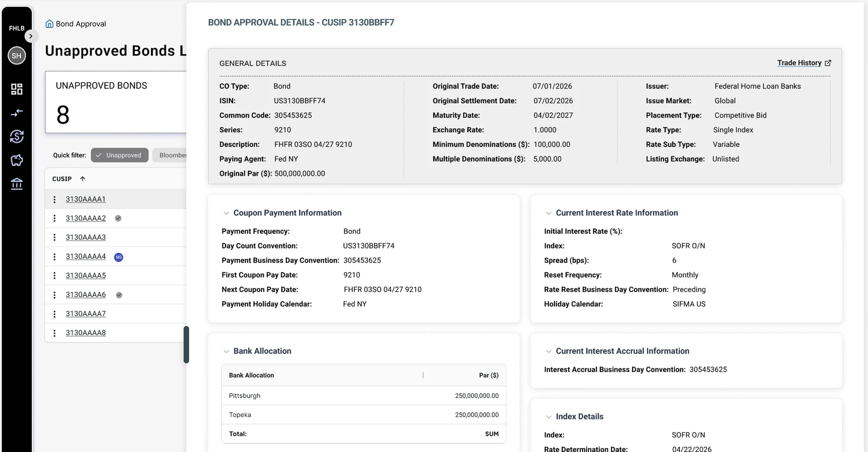
Task: Open bond 3130AAAA2
Action: click(85, 218)
